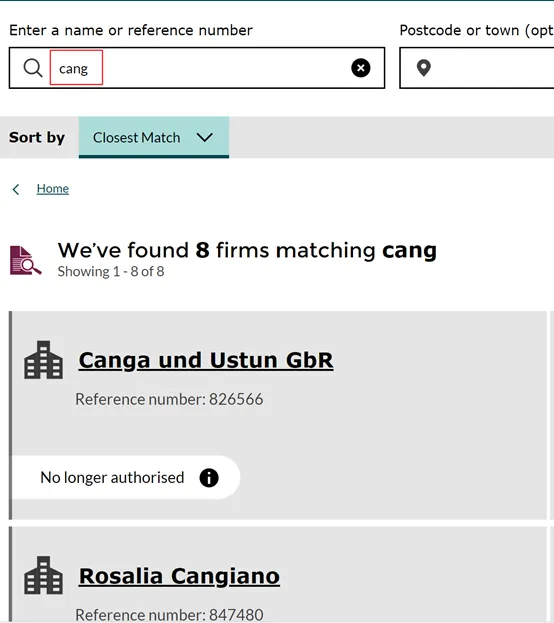Clear the search field with X icon
This screenshot has width=554, height=623.
[360, 68]
